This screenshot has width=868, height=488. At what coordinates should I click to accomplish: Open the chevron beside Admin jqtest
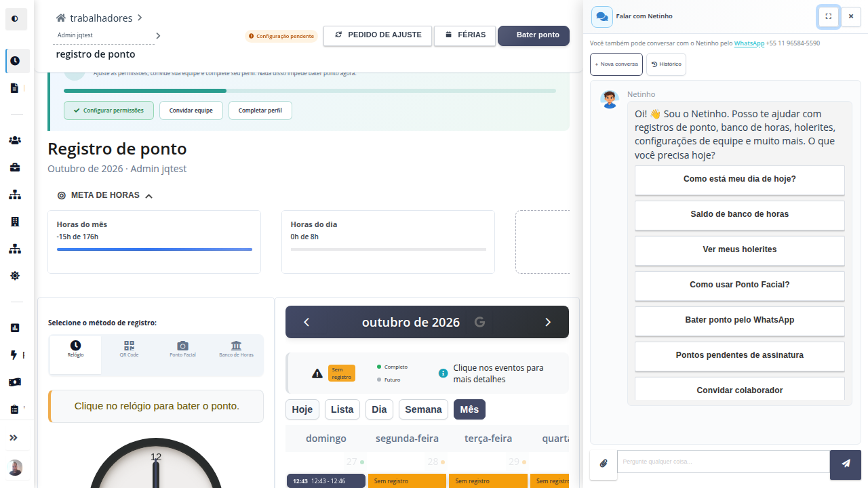pos(158,35)
